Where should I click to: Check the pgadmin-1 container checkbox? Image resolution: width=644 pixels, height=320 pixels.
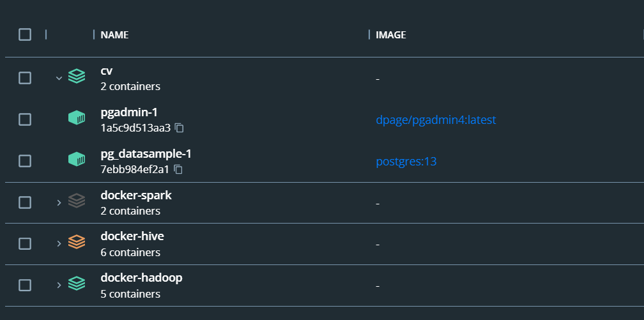click(25, 119)
